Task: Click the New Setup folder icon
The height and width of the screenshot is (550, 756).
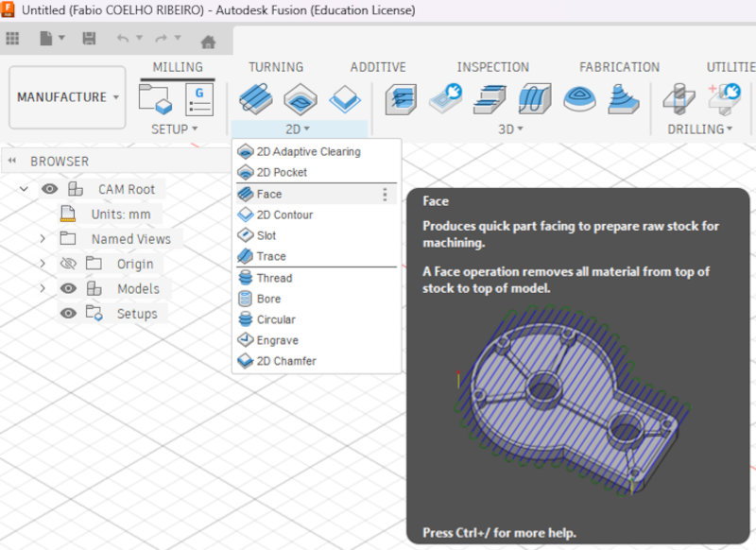Action: [x=155, y=99]
